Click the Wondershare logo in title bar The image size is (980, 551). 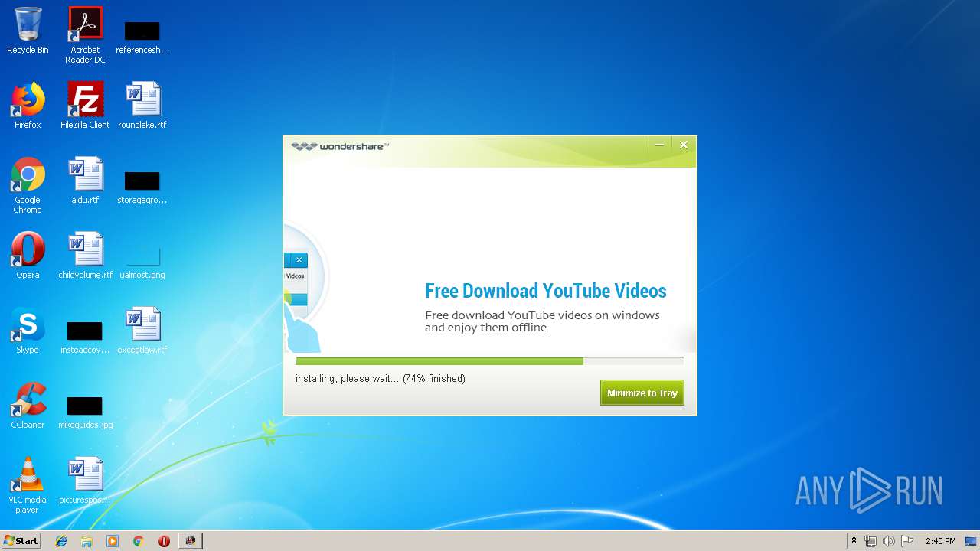340,146
